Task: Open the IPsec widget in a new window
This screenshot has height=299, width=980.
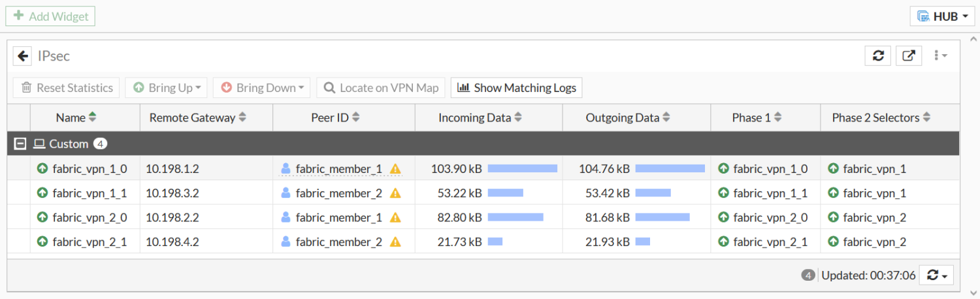Action: point(909,56)
